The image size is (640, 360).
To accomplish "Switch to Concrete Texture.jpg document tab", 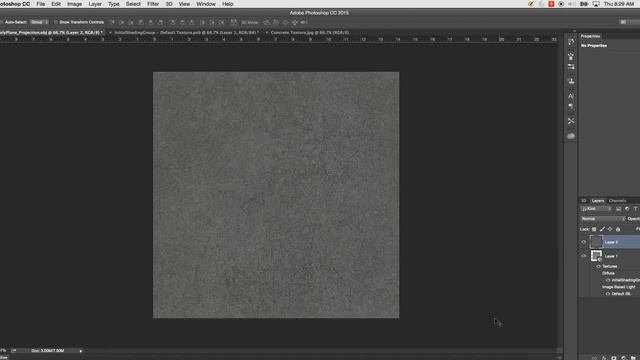I will coord(310,33).
